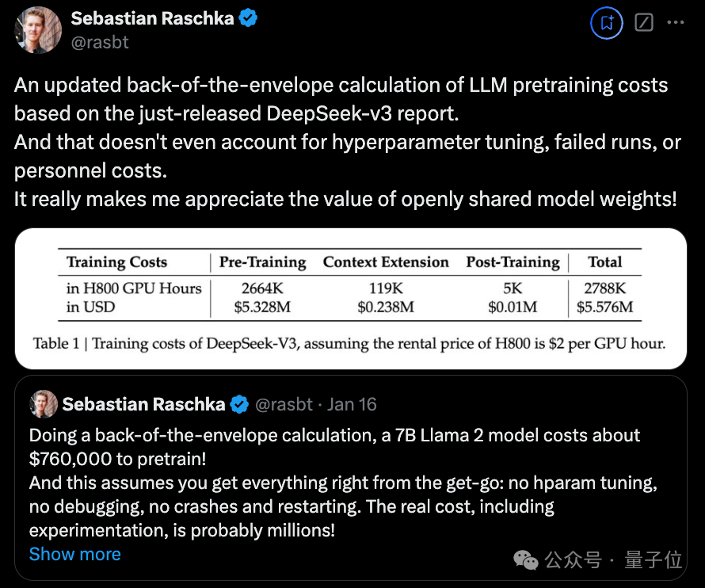This screenshot has height=588, width=705.
Task: Click the quoted tweet's small profile avatar
Action: pos(44,404)
